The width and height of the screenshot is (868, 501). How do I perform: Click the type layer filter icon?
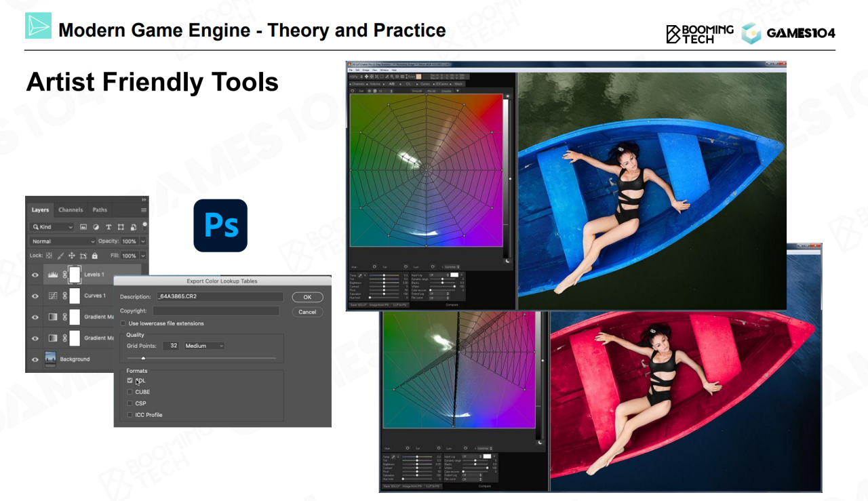108,227
